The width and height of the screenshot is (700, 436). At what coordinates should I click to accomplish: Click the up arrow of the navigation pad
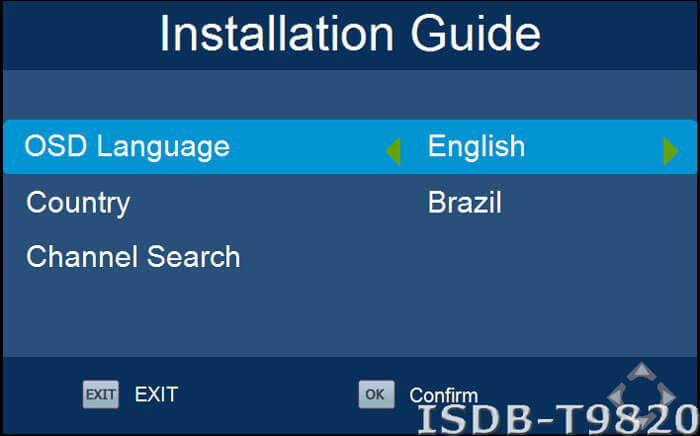pyautogui.click(x=642, y=372)
